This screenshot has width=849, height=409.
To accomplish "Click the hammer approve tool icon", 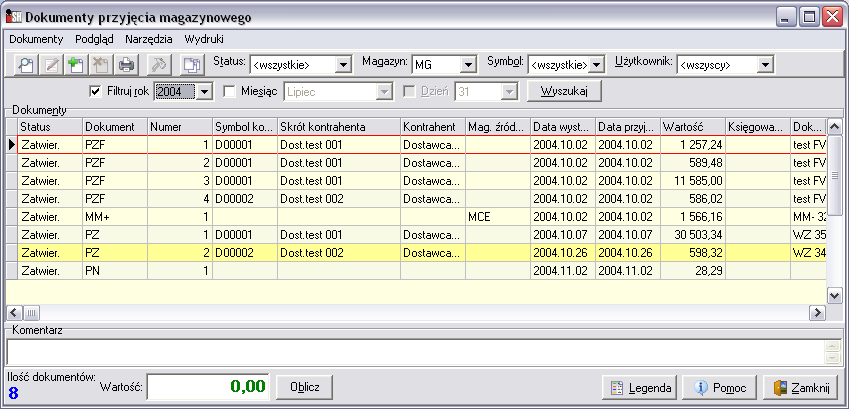I will pos(159,65).
